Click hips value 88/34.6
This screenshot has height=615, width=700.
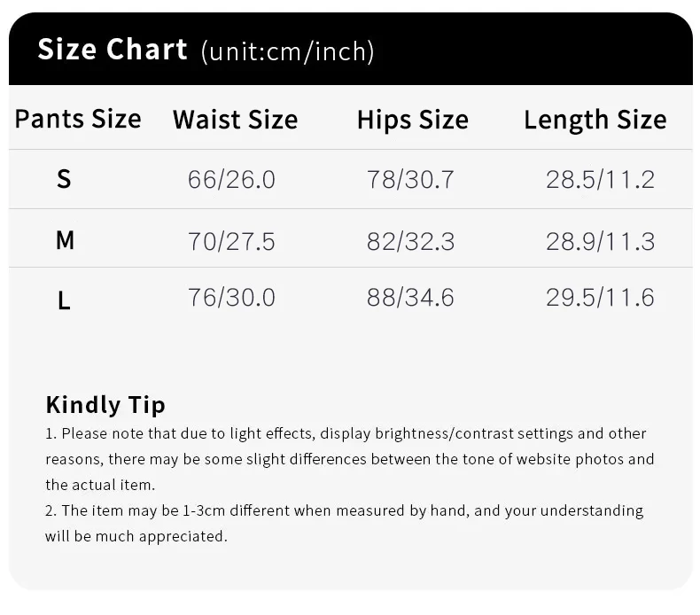410,298
